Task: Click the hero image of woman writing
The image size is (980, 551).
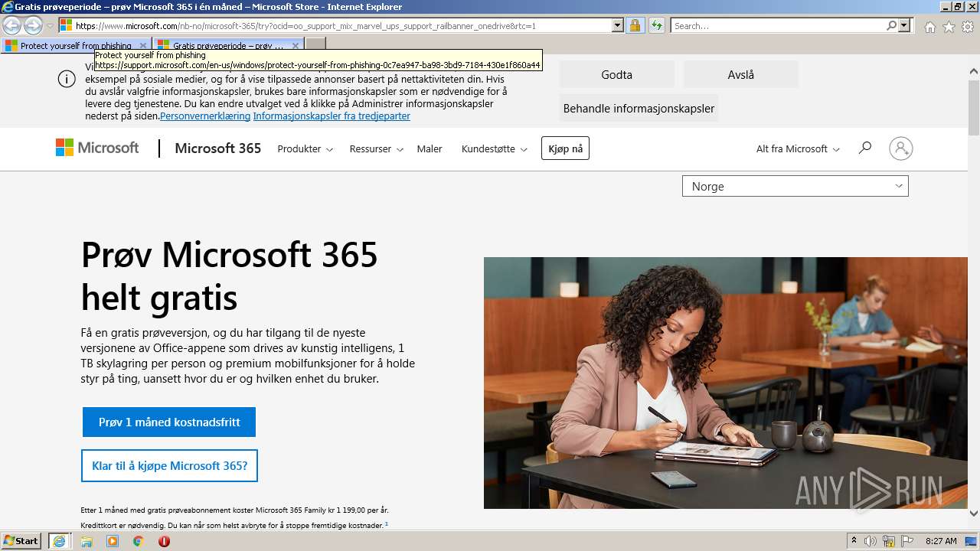Action: click(x=725, y=383)
